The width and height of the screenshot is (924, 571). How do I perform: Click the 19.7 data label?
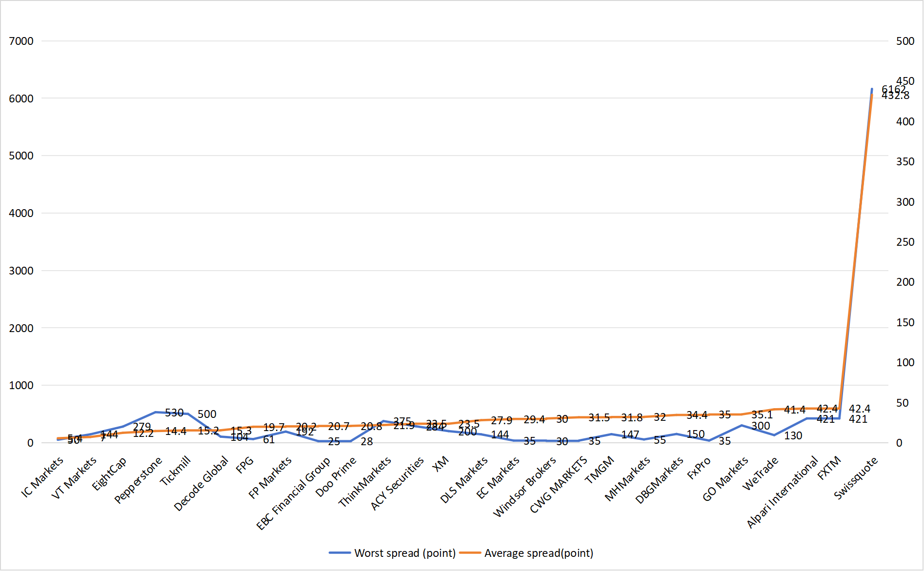274,427
